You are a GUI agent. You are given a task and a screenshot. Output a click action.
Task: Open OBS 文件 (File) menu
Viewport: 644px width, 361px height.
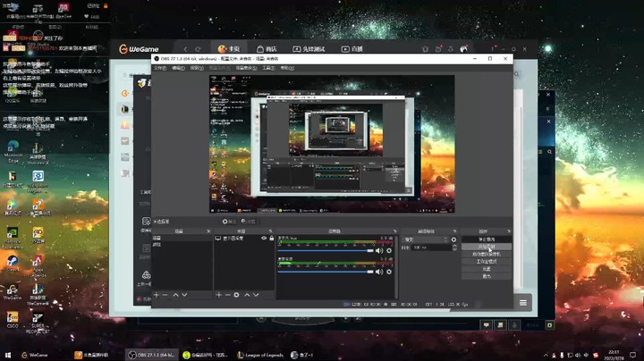[160, 68]
